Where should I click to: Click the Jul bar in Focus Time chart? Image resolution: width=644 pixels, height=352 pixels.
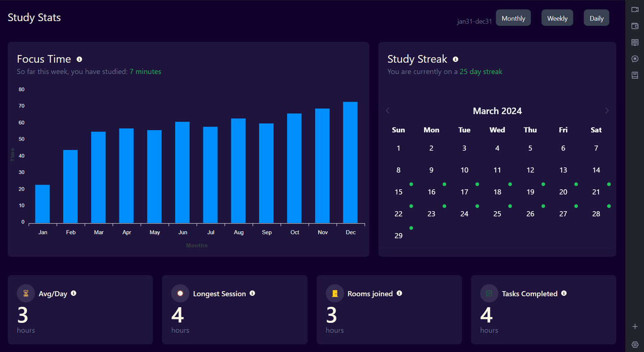(210, 175)
